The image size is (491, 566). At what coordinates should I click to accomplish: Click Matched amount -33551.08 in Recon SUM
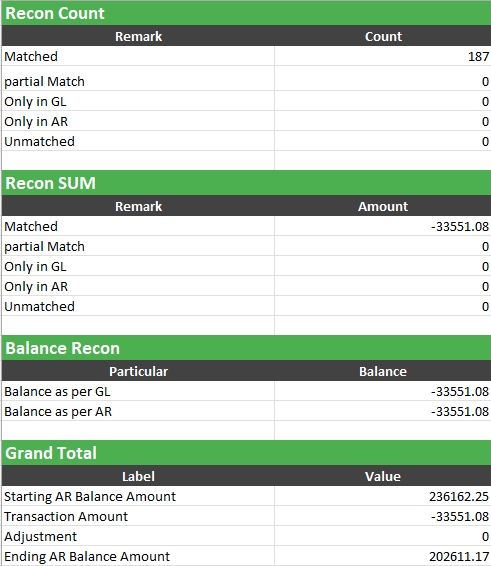tap(383, 226)
